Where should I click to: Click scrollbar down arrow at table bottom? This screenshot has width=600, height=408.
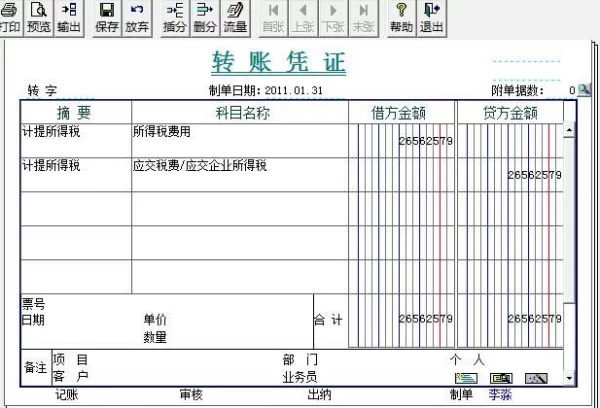click(570, 379)
